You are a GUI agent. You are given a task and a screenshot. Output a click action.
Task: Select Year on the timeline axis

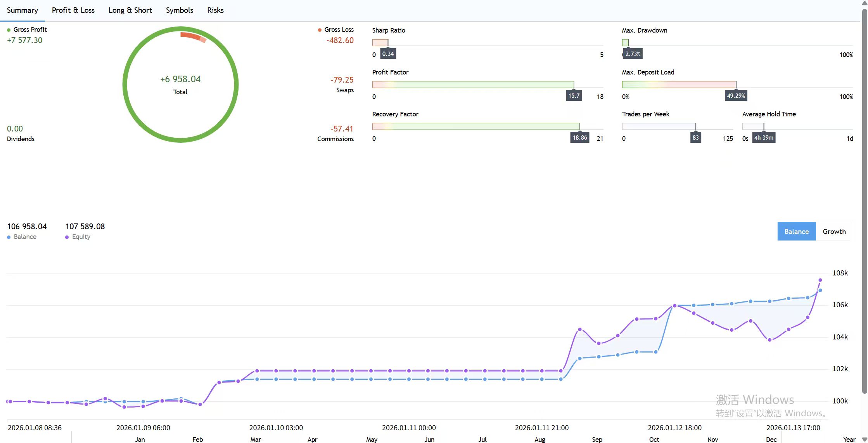[x=849, y=439]
